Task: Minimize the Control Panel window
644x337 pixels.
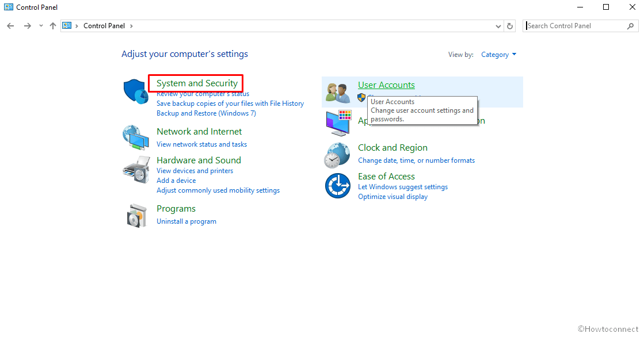Action: [x=580, y=7]
